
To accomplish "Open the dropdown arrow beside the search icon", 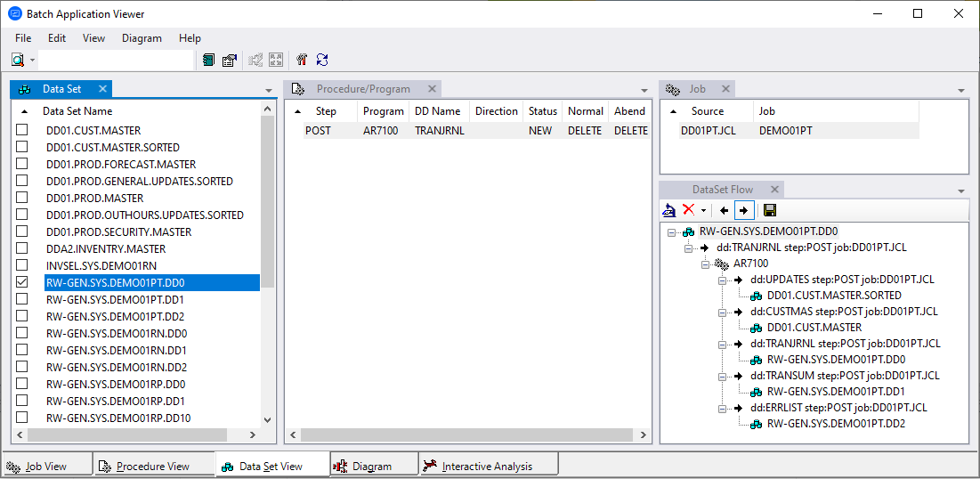I will click(33, 61).
